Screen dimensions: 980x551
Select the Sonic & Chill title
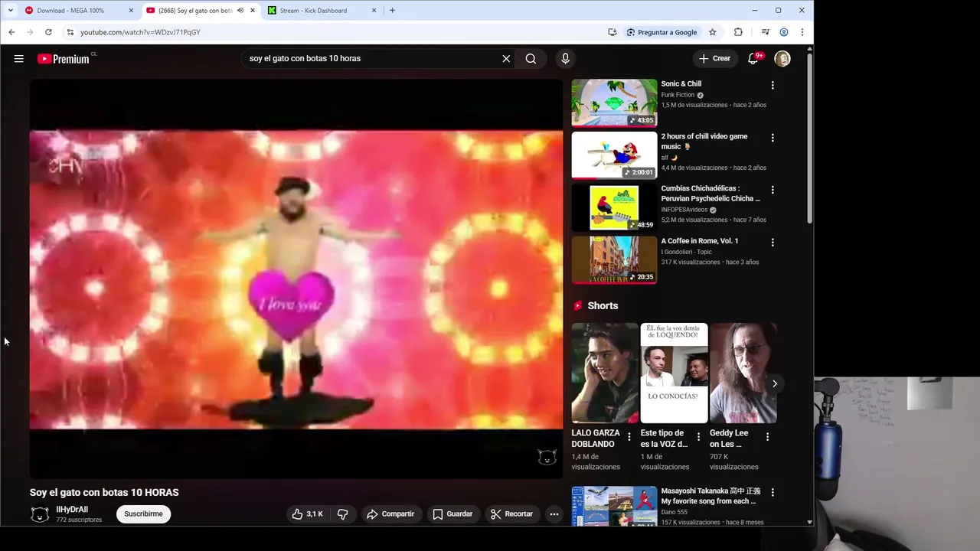(x=681, y=84)
